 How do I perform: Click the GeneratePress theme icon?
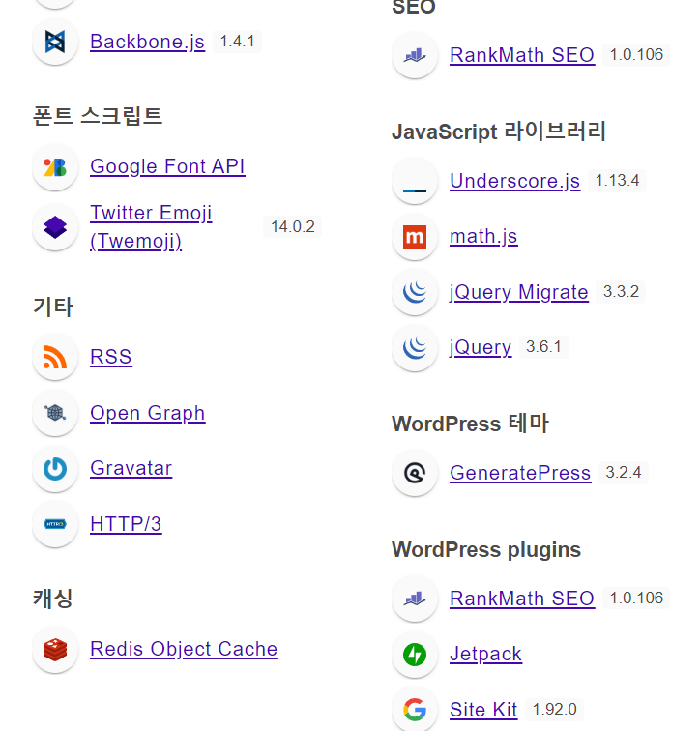pyautogui.click(x=415, y=473)
